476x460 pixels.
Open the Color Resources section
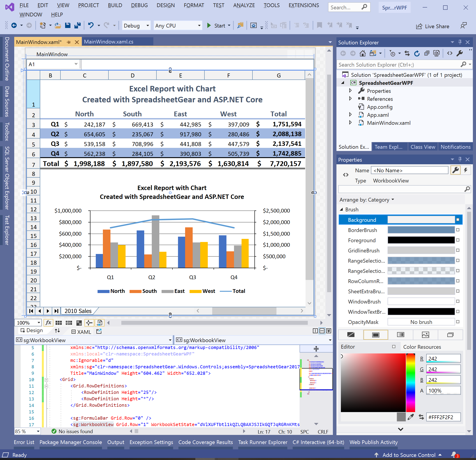click(422, 347)
